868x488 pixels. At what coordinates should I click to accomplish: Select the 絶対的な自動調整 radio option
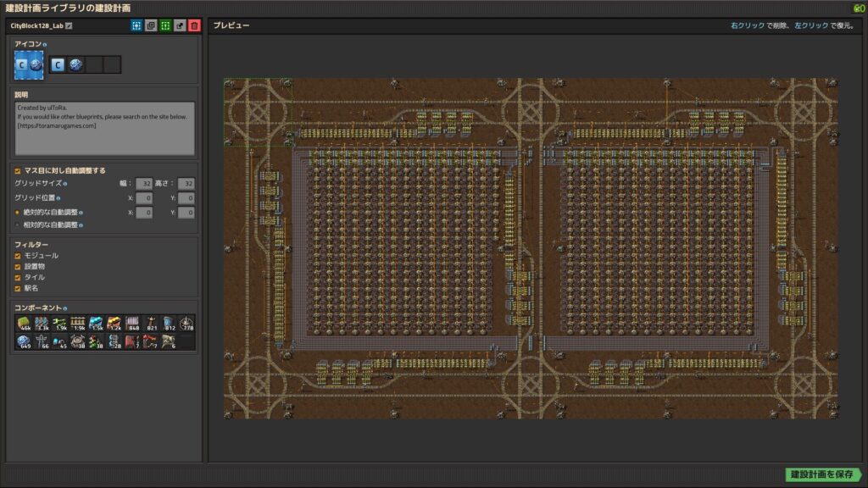[x=17, y=213]
